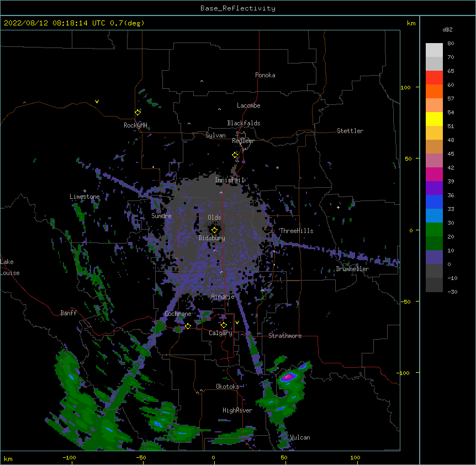Click the 20 value in the dBZ legend

pyautogui.click(x=451, y=236)
